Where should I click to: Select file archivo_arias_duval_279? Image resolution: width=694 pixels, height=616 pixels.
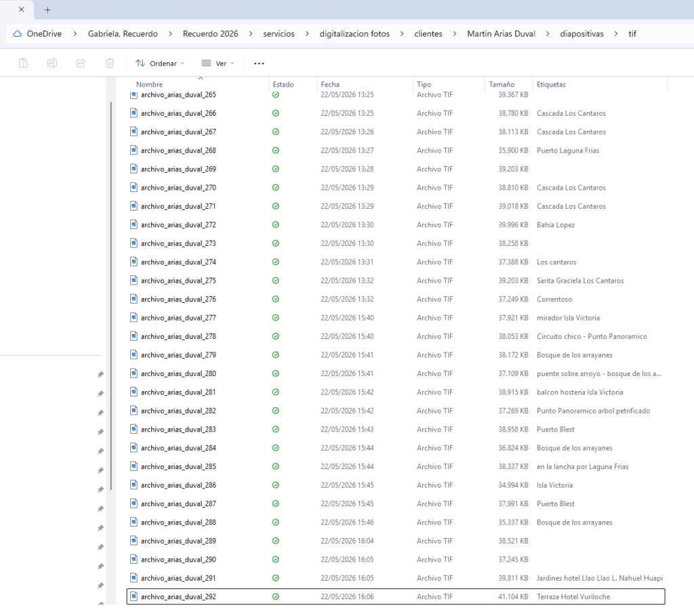pyautogui.click(x=178, y=355)
